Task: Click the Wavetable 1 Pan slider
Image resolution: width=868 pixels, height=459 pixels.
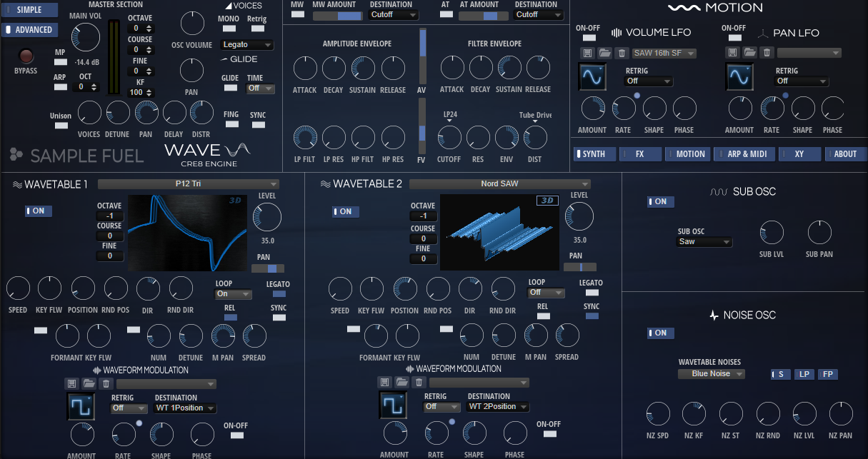Action: [x=268, y=268]
